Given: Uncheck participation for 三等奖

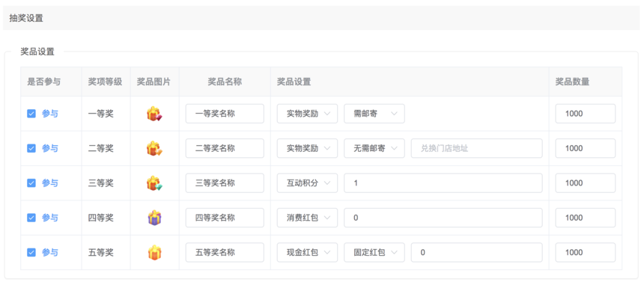Looking at the screenshot, I should coord(31,183).
